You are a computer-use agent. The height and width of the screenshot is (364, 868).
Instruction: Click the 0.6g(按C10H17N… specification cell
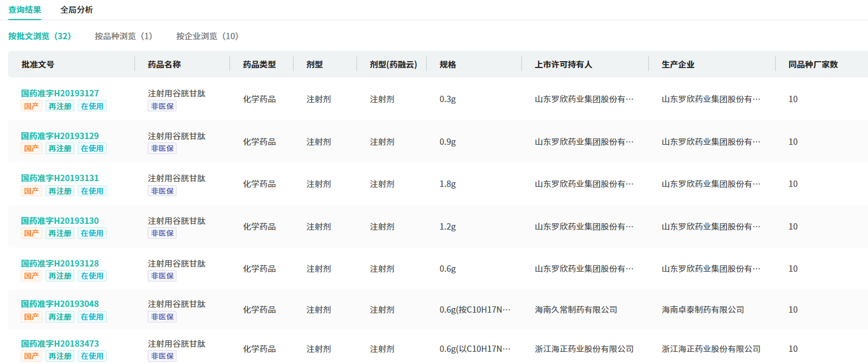(475, 310)
